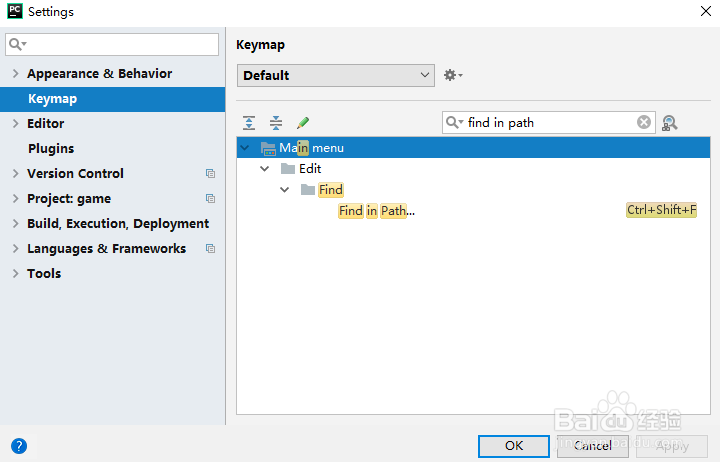This screenshot has width=720, height=462.
Task: Expand the Tools settings section
Action: [16, 273]
